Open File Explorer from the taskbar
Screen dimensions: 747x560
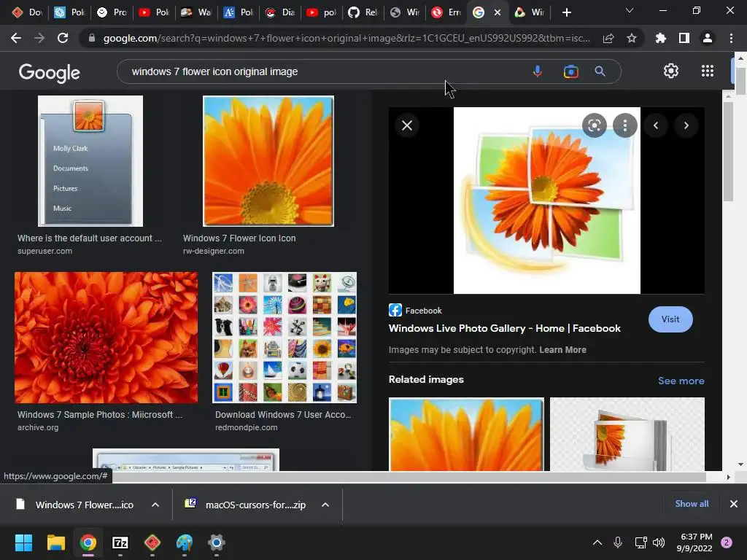(x=55, y=542)
